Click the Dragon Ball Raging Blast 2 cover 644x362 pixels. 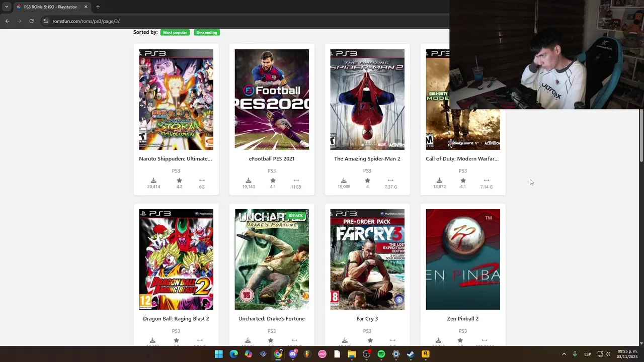click(176, 259)
